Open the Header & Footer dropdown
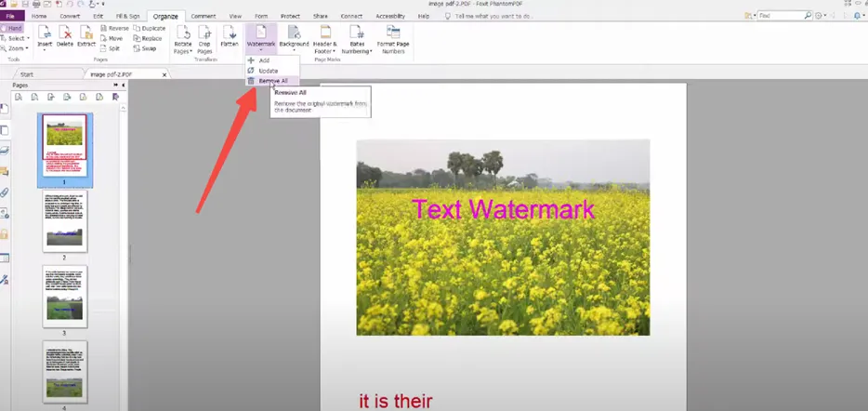 [x=325, y=39]
